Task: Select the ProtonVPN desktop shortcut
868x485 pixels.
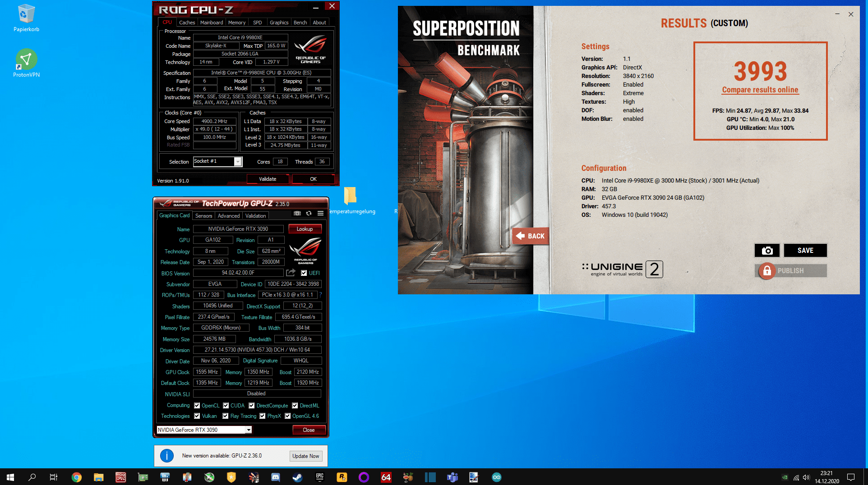Action: [x=26, y=63]
